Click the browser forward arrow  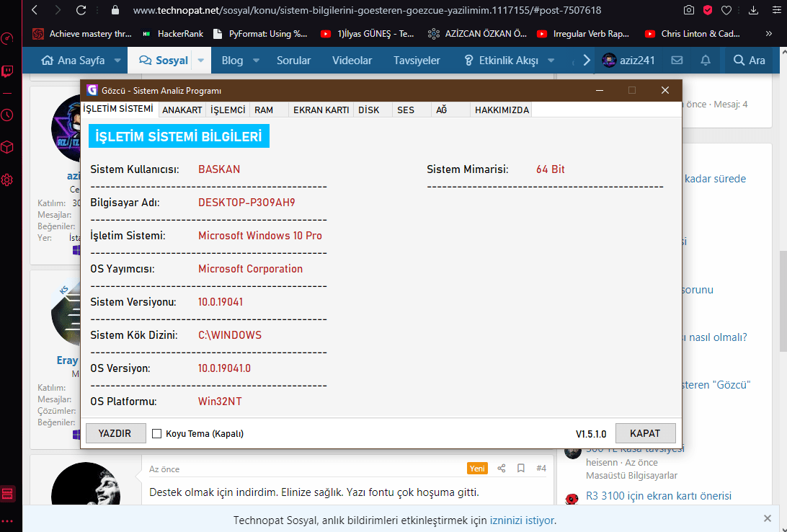coord(57,10)
